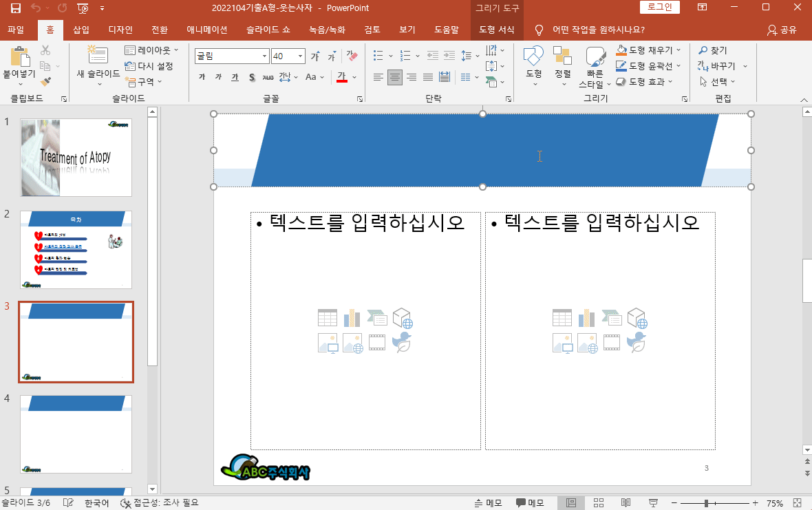Align text right in paragraph group
Screen dimensions: 812x510
[x=412, y=77]
